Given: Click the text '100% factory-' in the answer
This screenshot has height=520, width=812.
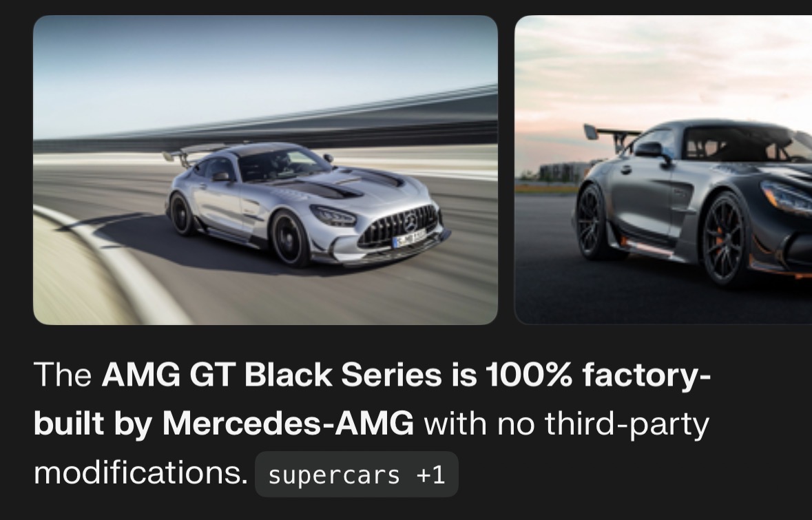Looking at the screenshot, I should 598,375.
